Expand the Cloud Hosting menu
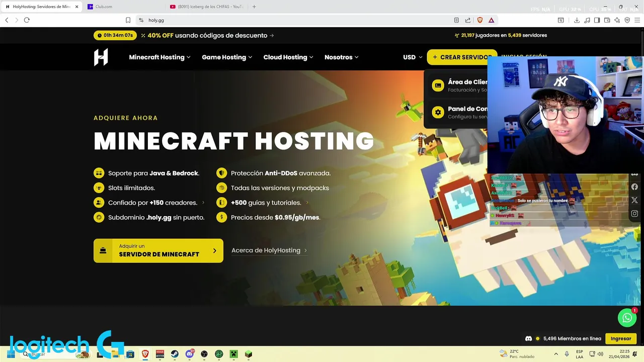 tap(288, 57)
